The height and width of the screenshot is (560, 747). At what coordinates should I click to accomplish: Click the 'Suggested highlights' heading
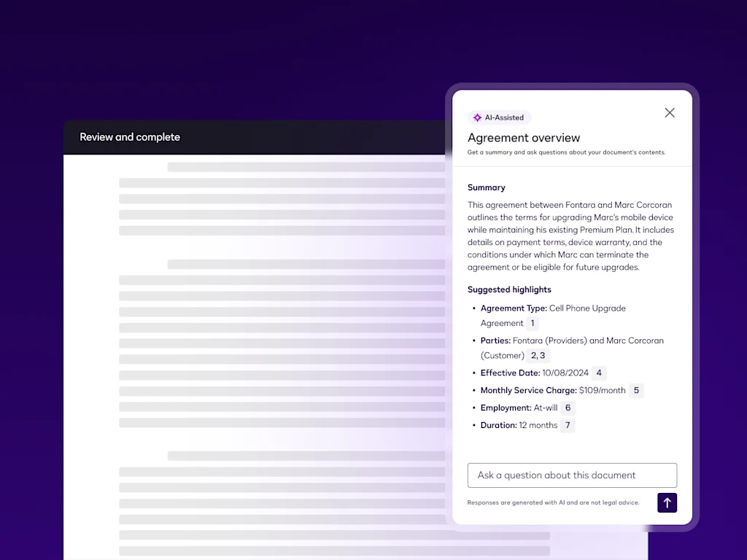pos(509,289)
